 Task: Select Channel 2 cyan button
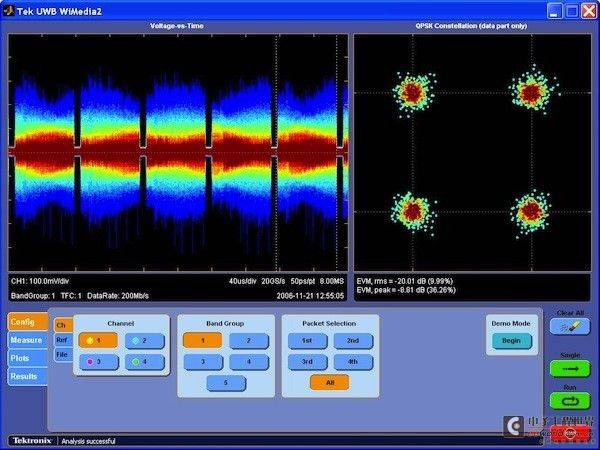[144, 340]
